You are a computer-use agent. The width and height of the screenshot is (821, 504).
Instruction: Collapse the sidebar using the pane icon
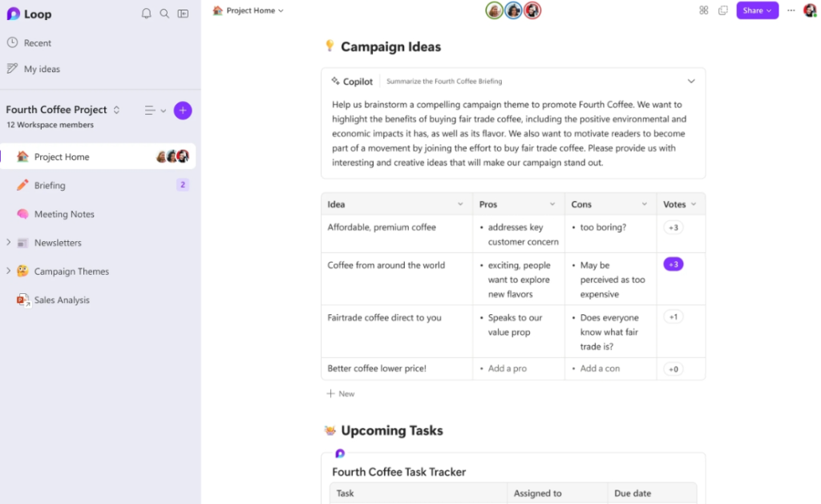(x=183, y=14)
